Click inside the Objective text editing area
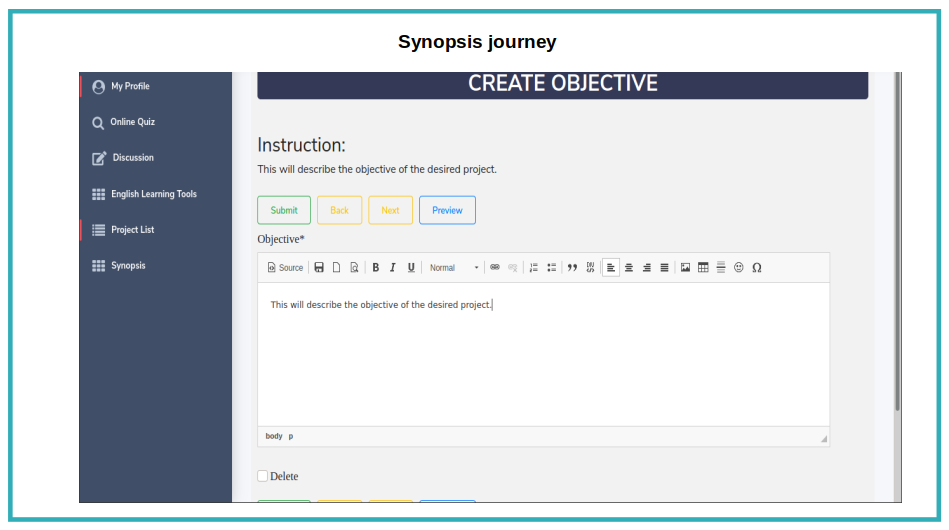 [x=543, y=355]
